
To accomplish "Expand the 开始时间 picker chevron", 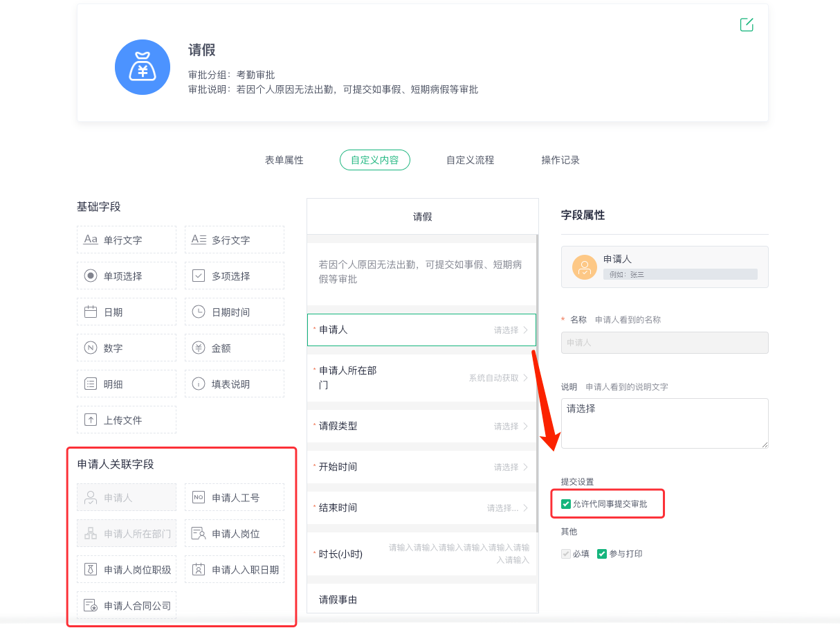I will (526, 467).
